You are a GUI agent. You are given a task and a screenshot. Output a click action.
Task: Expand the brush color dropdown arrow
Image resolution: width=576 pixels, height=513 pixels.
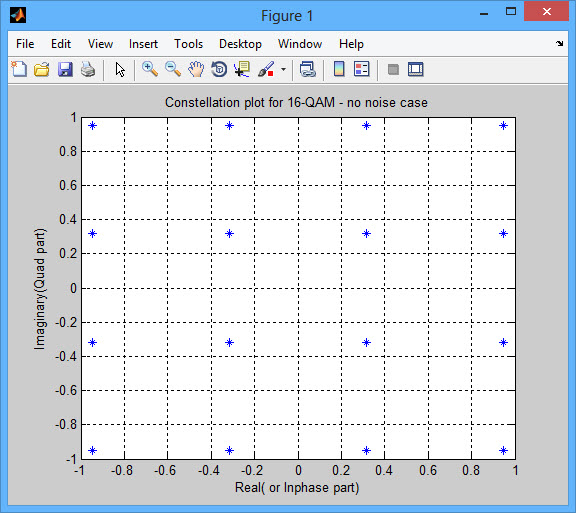(283, 69)
